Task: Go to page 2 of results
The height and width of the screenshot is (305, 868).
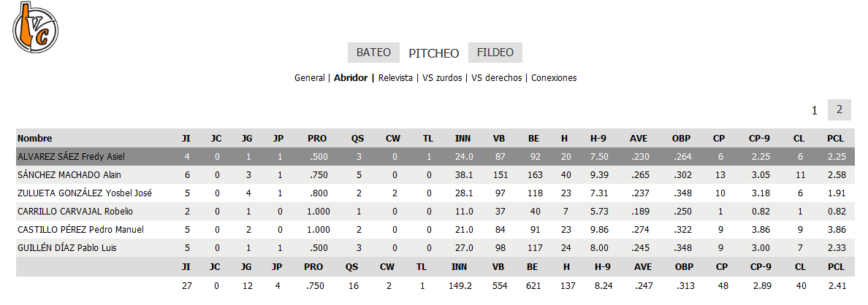Action: (x=840, y=109)
